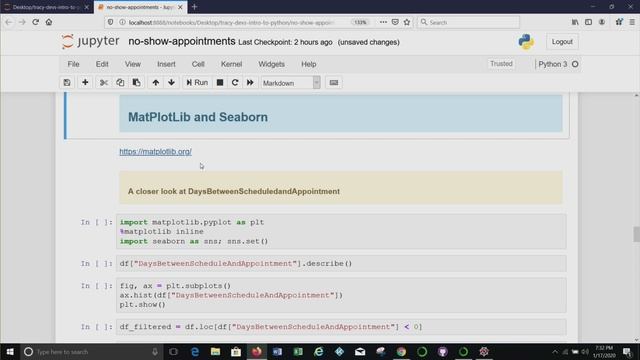Select the DaysBetweenScheduledandAppointment note cell
Viewport: 640px width, 360px height.
pyautogui.click(x=340, y=188)
